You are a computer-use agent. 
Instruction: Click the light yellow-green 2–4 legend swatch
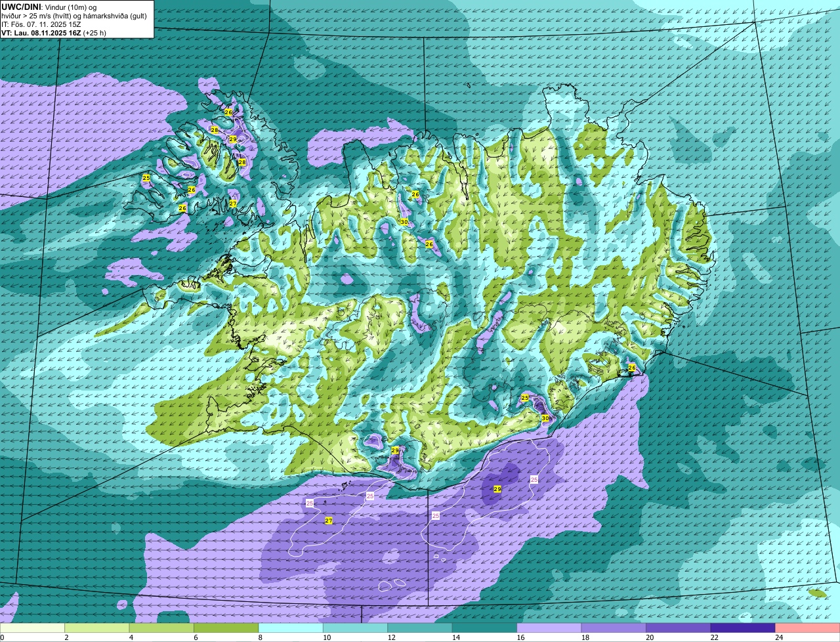pyautogui.click(x=97, y=628)
